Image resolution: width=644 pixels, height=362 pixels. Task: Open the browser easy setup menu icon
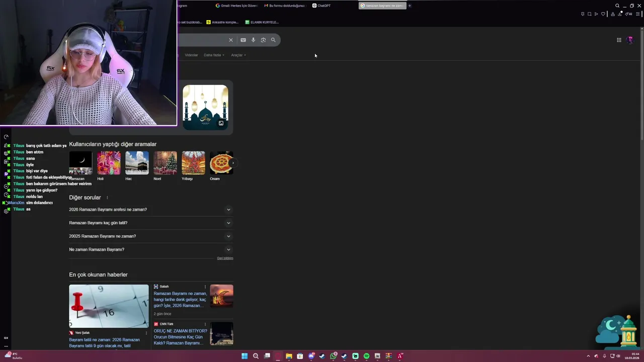(638, 14)
